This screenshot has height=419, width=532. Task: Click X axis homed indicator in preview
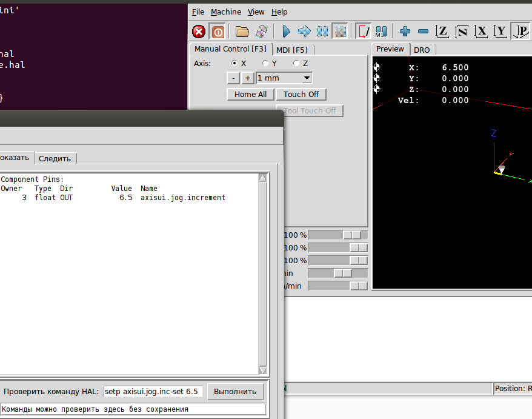(x=377, y=67)
